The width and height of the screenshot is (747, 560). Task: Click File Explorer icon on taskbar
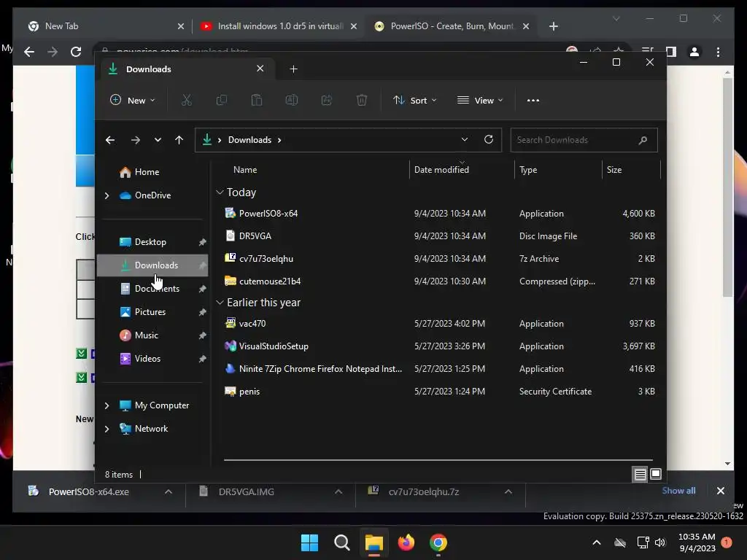(374, 542)
